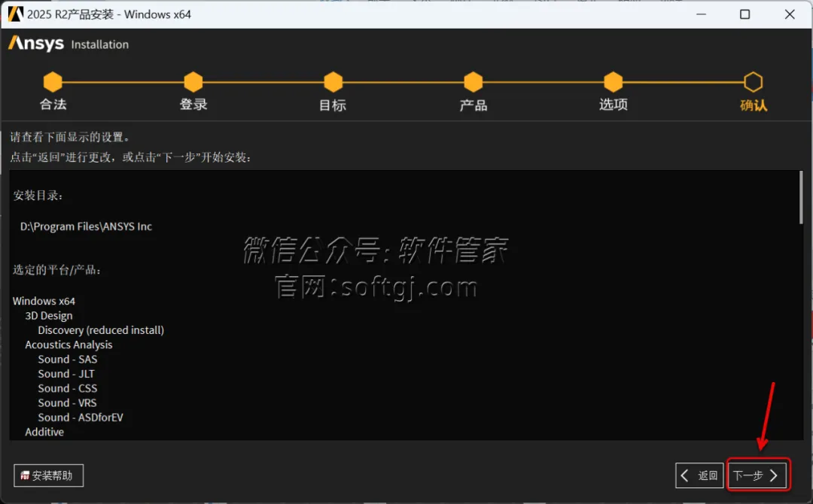Click the settings summary vertical scrollbar thumb
The image size is (813, 504).
click(800, 197)
